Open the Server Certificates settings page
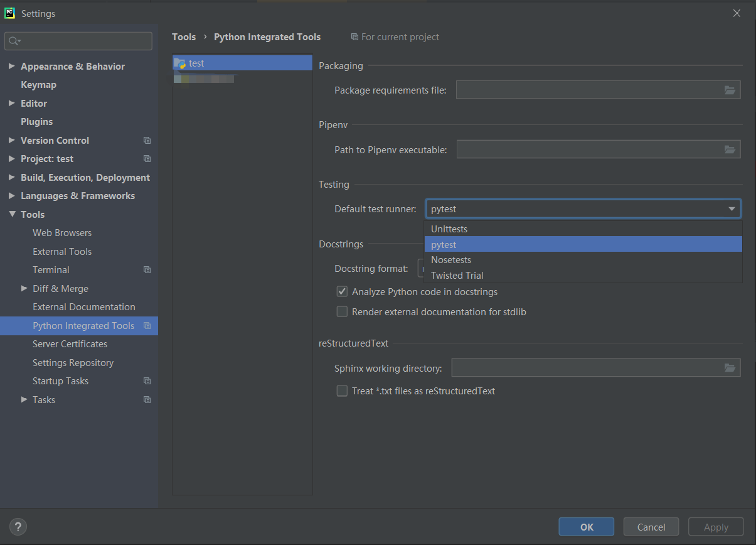Viewport: 756px width, 545px height. click(70, 344)
